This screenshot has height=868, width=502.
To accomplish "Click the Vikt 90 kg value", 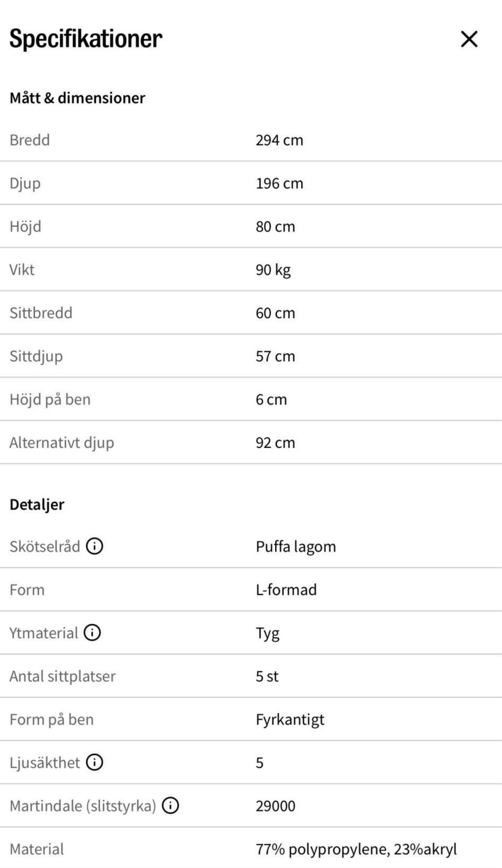I will [x=273, y=270].
